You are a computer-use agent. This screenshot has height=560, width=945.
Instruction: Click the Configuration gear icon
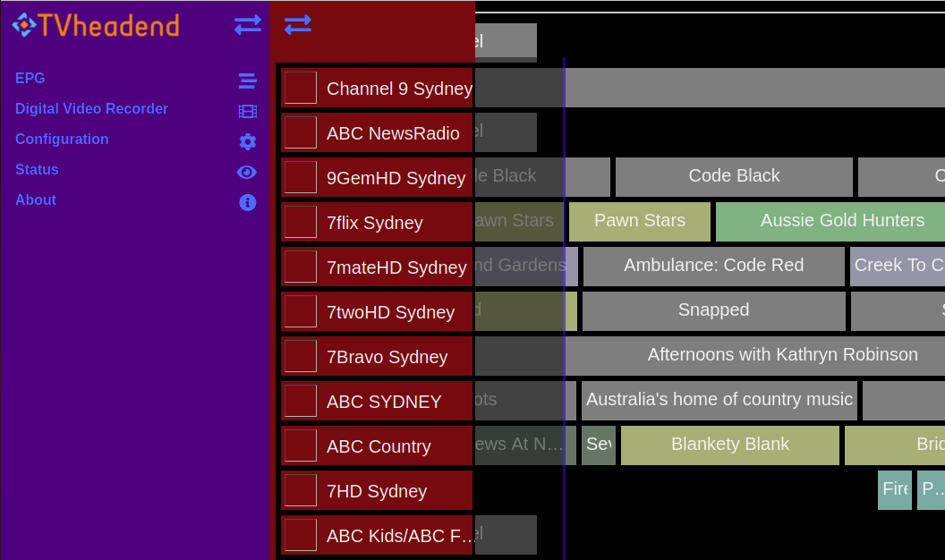(248, 141)
